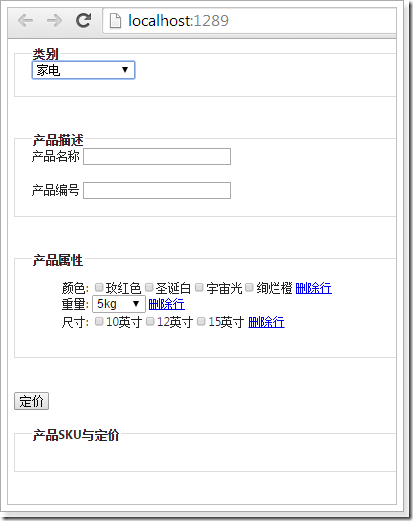Screen dimensions: 413x521
Task: Click the page document icon in address bar
Action: [115, 21]
